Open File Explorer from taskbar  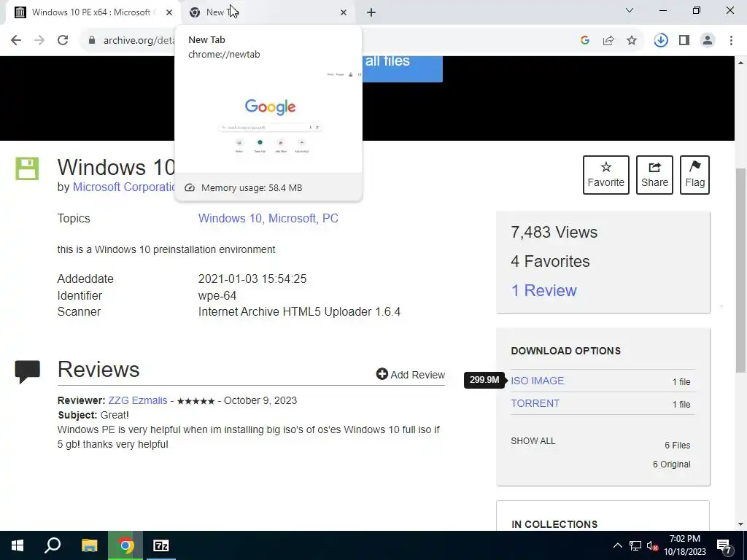tap(89, 545)
